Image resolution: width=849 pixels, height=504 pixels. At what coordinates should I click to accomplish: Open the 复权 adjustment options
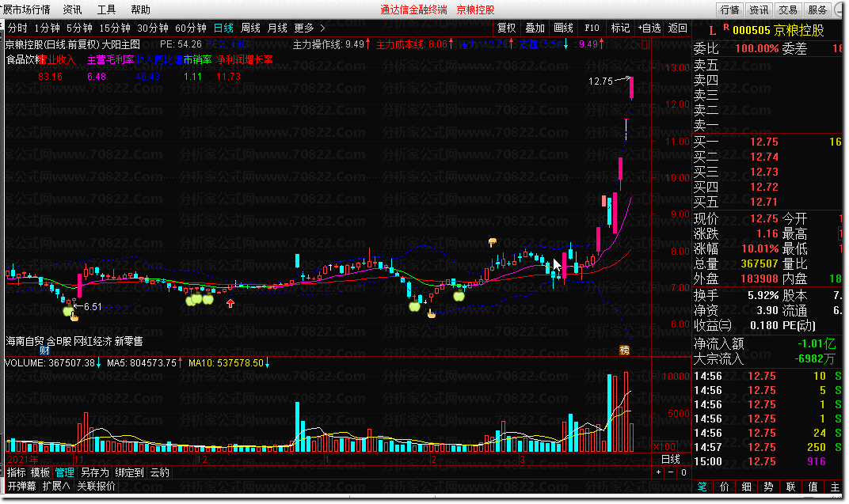(507, 28)
